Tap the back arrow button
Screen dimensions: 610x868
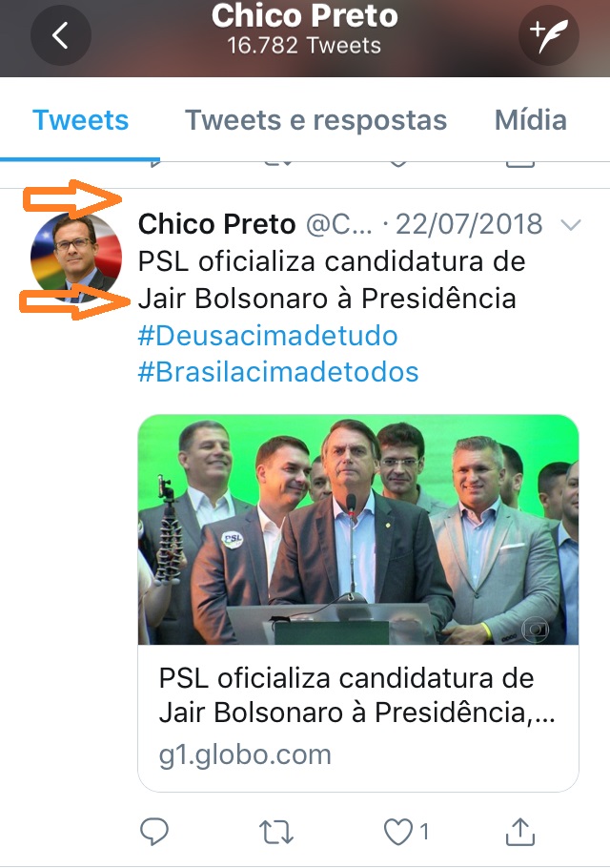click(61, 35)
